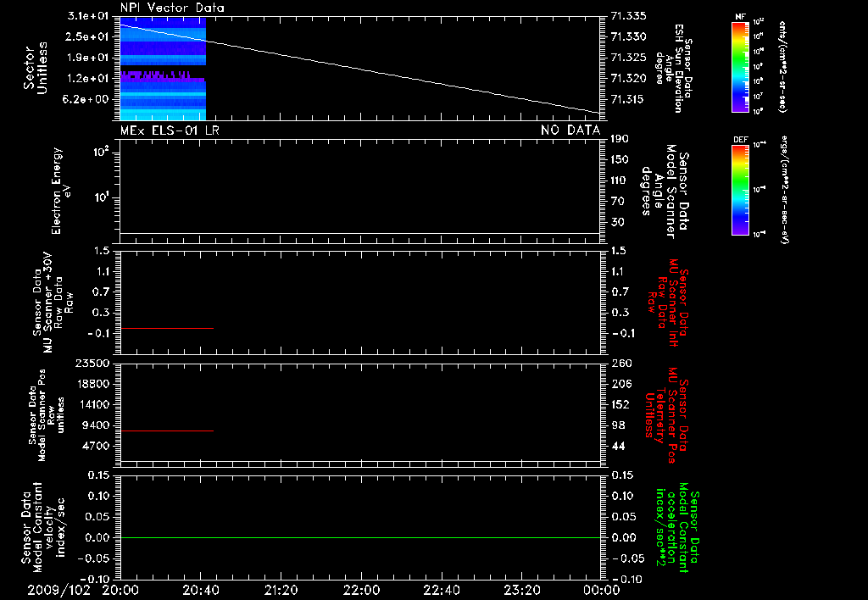Click the "Sector Unitless" axis title

[x=36, y=68]
